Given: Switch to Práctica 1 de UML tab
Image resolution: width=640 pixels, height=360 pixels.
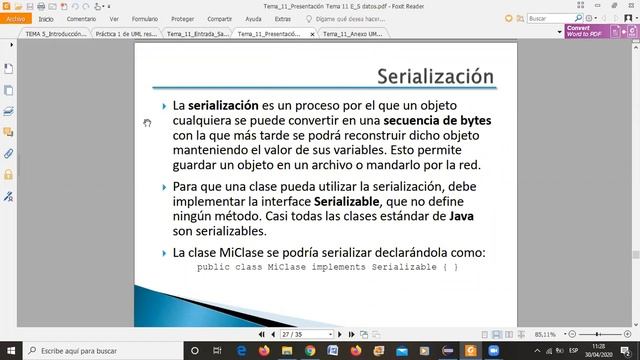Looking at the screenshot, I should [x=126, y=34].
